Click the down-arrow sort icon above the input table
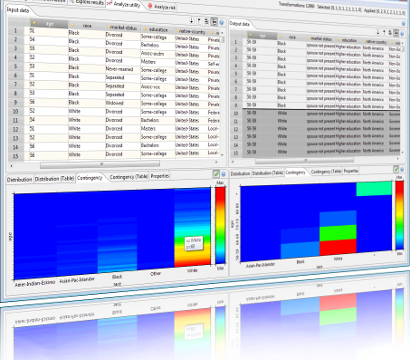This screenshot has height=360, width=410. tap(192, 21)
